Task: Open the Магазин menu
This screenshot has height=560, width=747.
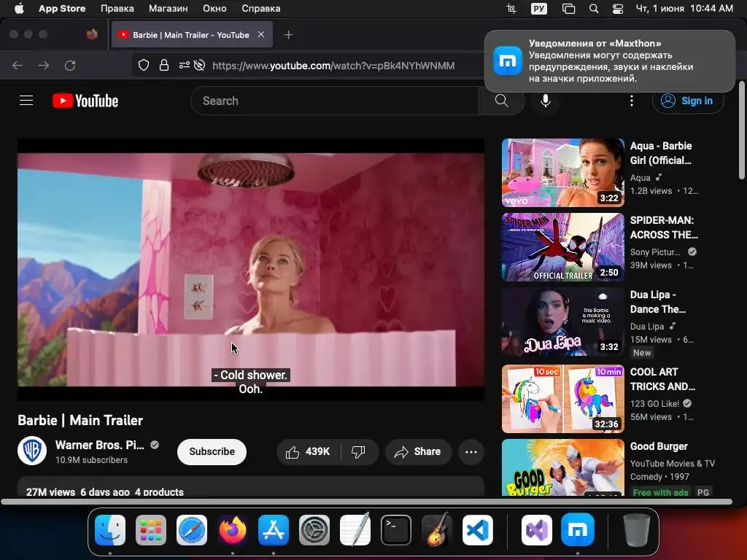Action: click(x=169, y=8)
